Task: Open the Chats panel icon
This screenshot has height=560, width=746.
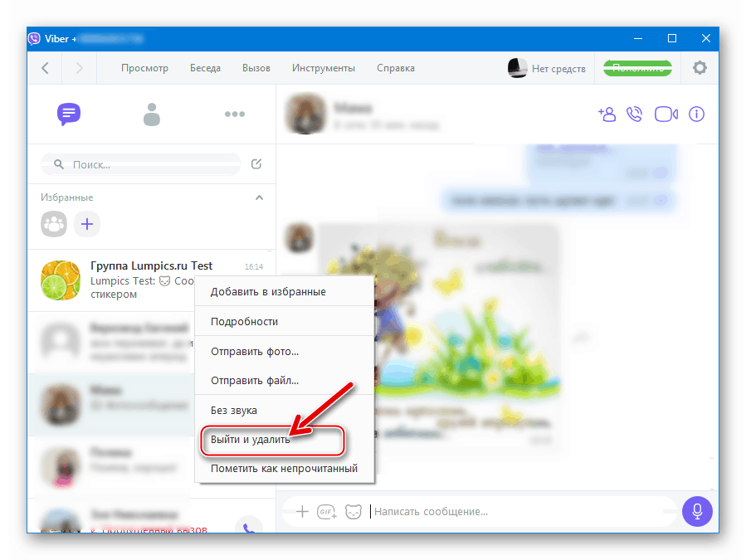Action: [69, 114]
